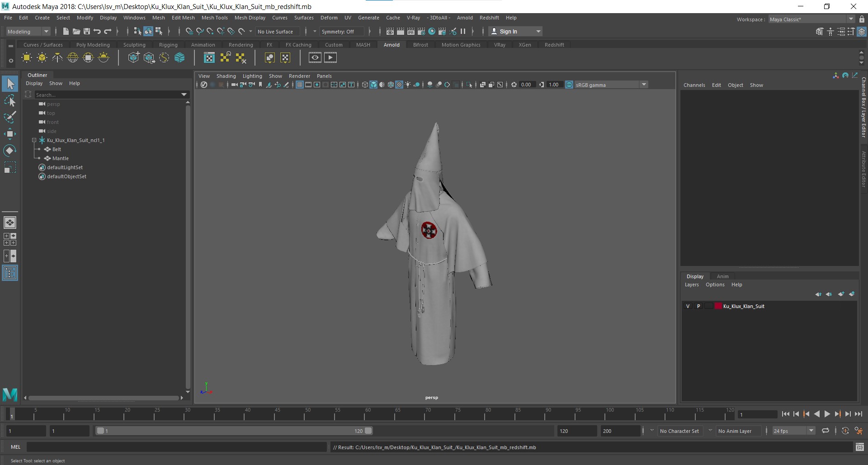This screenshot has width=868, height=465.
Task: Click the Outliner search field
Action: coord(107,95)
